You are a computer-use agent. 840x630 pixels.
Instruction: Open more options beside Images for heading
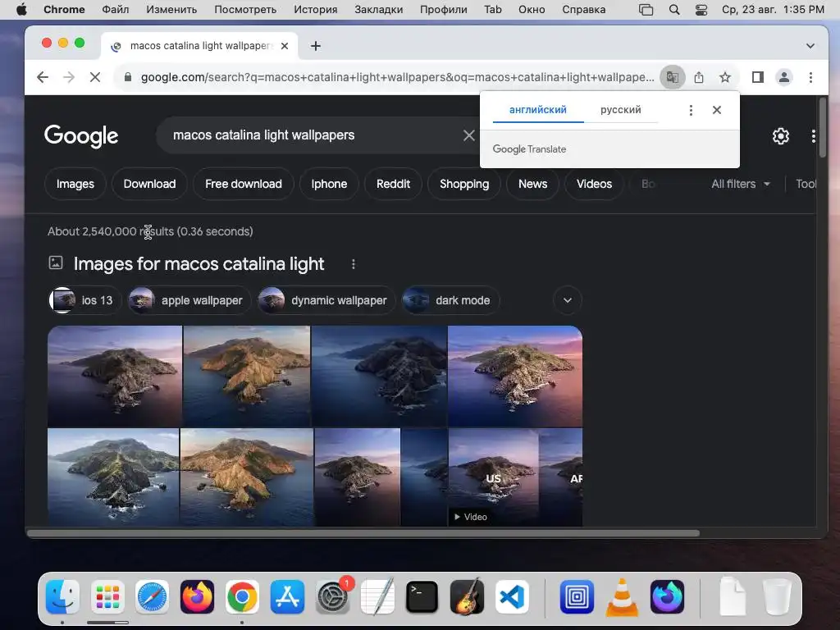click(353, 264)
